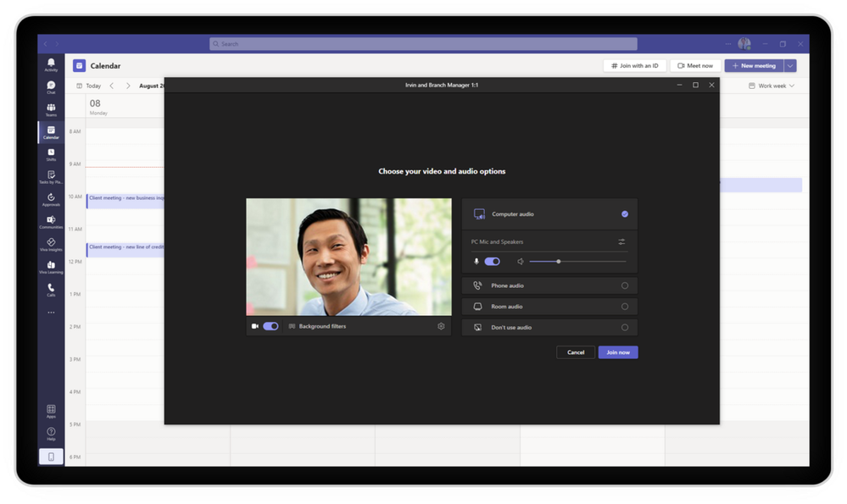Viewport: 847px width, 504px height.
Task: Select Calendar in the left sidebar
Action: point(51,132)
